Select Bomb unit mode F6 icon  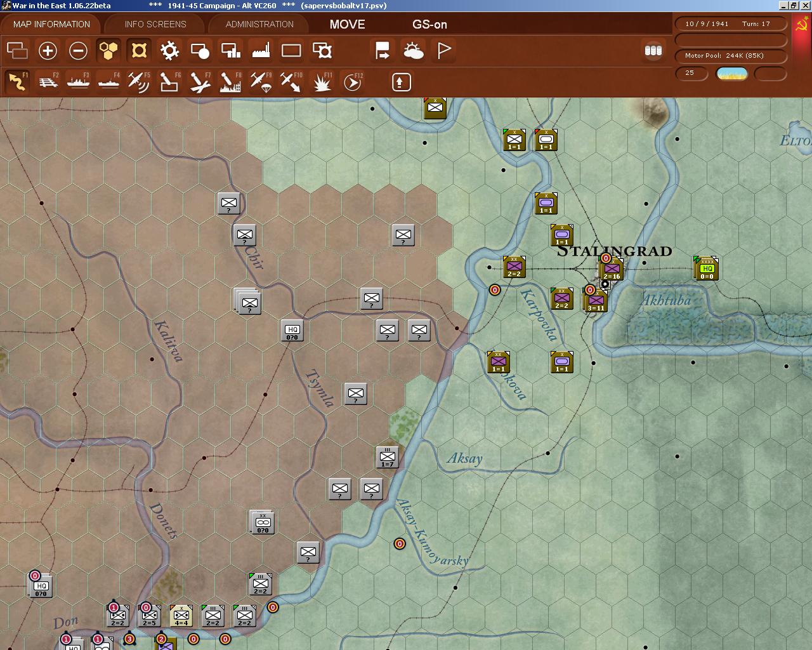pos(169,82)
